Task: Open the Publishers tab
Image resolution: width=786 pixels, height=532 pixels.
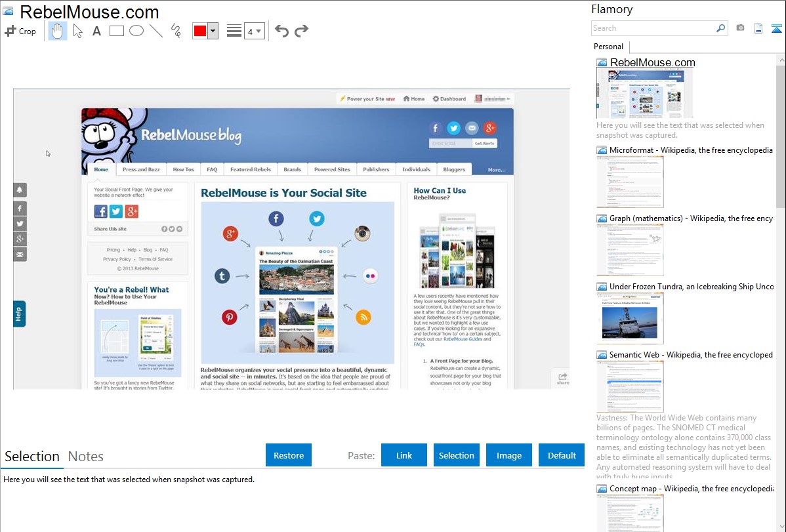Action: [x=376, y=169]
